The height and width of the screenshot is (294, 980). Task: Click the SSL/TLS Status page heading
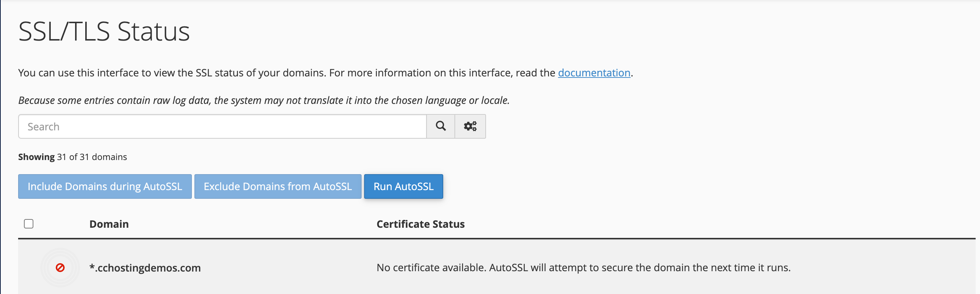pos(104,31)
